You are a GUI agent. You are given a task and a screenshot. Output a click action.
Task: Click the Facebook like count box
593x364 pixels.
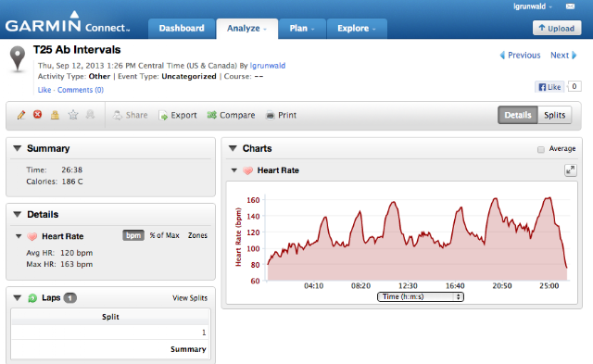pyautogui.click(x=574, y=86)
